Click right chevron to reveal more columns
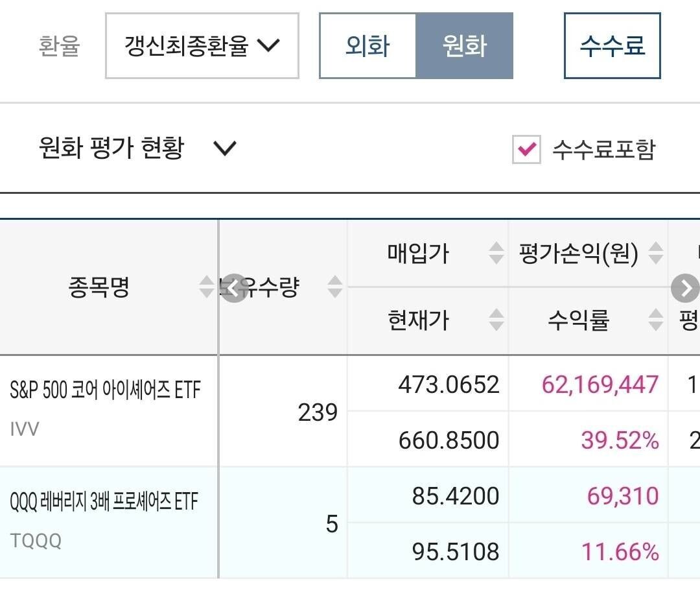700x603 pixels. [685, 289]
